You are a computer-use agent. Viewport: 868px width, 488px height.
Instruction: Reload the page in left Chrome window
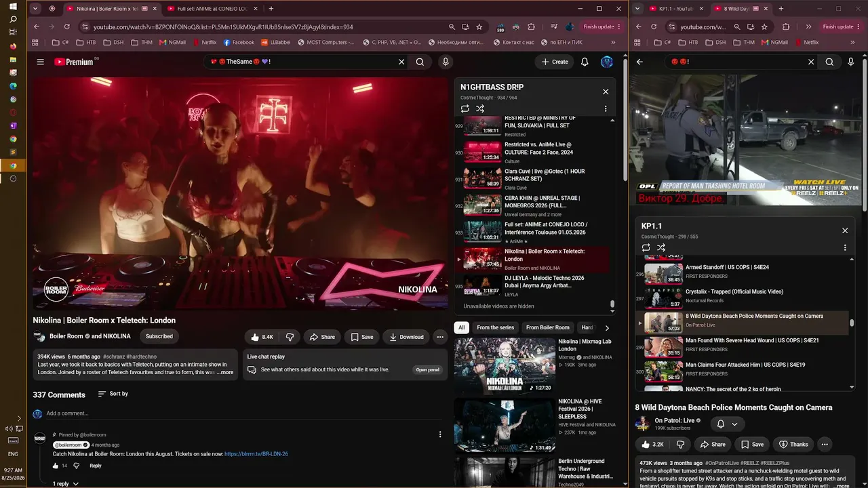[x=66, y=26]
